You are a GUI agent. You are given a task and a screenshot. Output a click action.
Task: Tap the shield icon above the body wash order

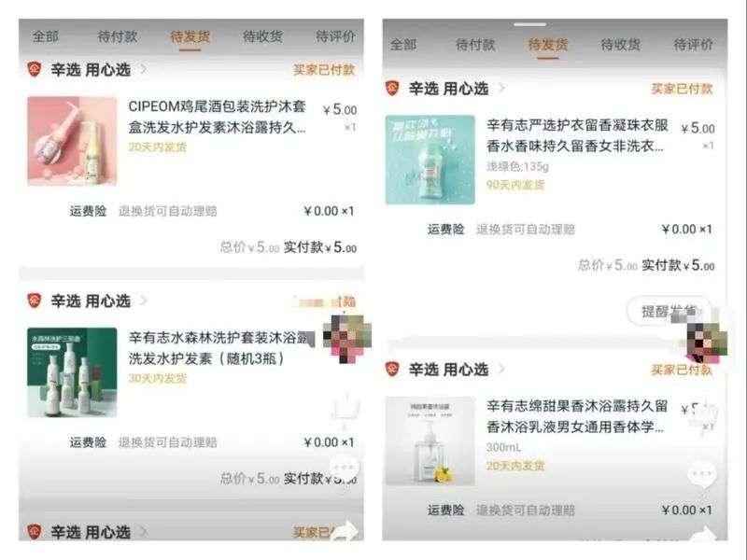point(391,369)
